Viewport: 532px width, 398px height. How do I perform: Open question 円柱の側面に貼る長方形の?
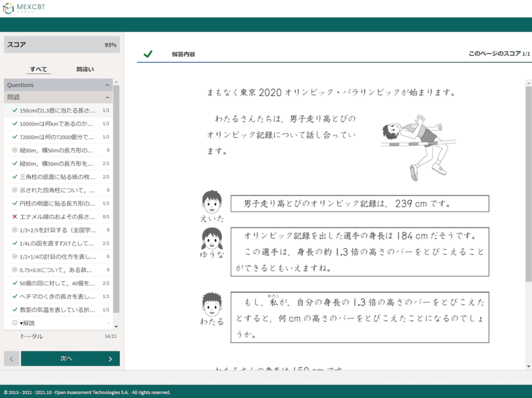[x=58, y=203]
